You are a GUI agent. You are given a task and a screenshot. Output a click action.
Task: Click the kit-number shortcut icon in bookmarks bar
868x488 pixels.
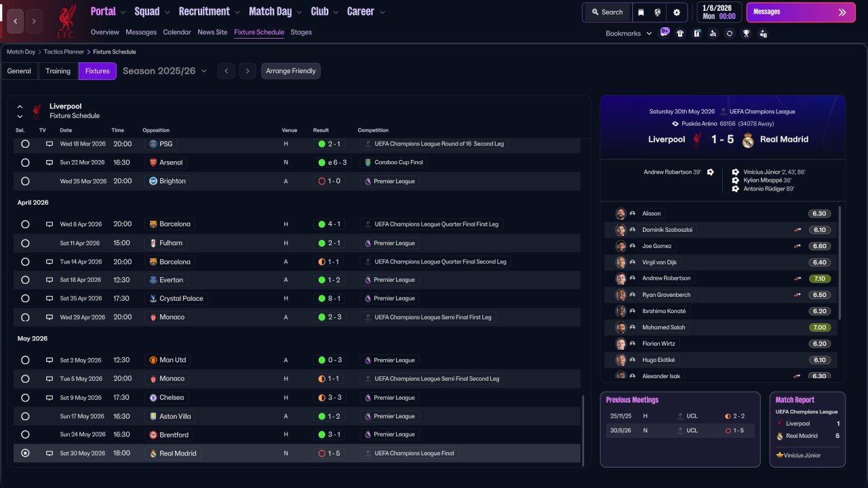coord(696,33)
